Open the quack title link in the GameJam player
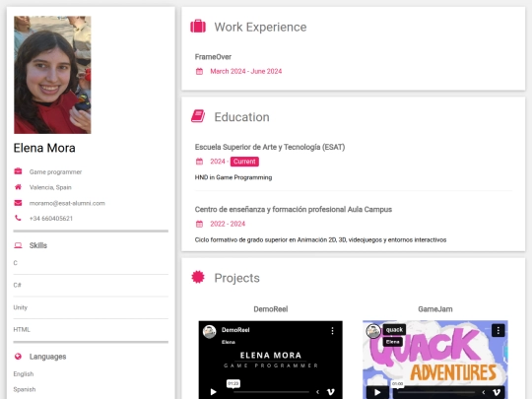532x399 pixels. [394, 329]
